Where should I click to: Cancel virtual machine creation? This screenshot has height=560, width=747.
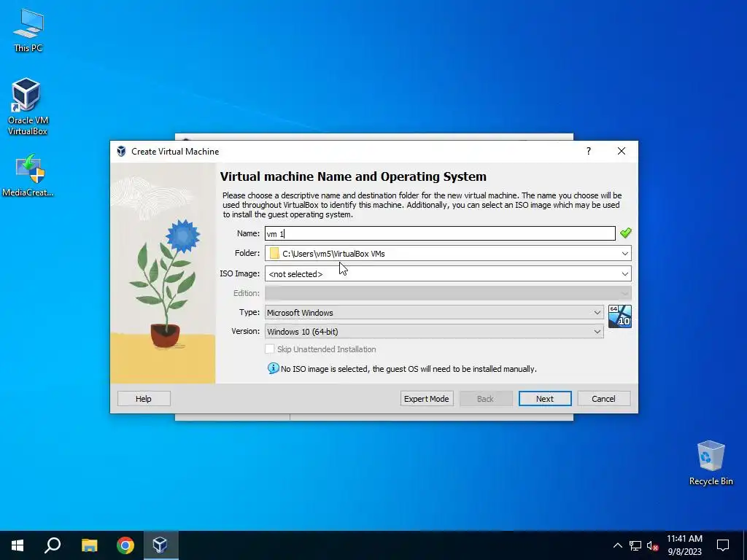[603, 399]
